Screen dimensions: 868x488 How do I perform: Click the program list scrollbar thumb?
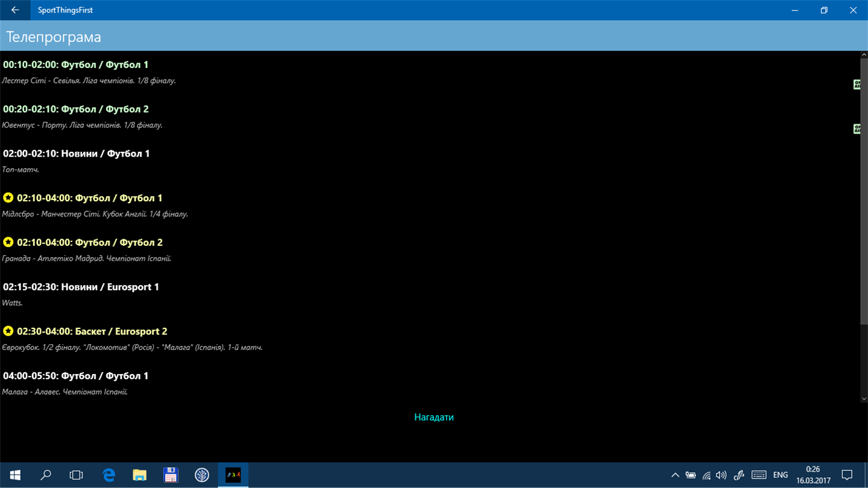pos(864,192)
